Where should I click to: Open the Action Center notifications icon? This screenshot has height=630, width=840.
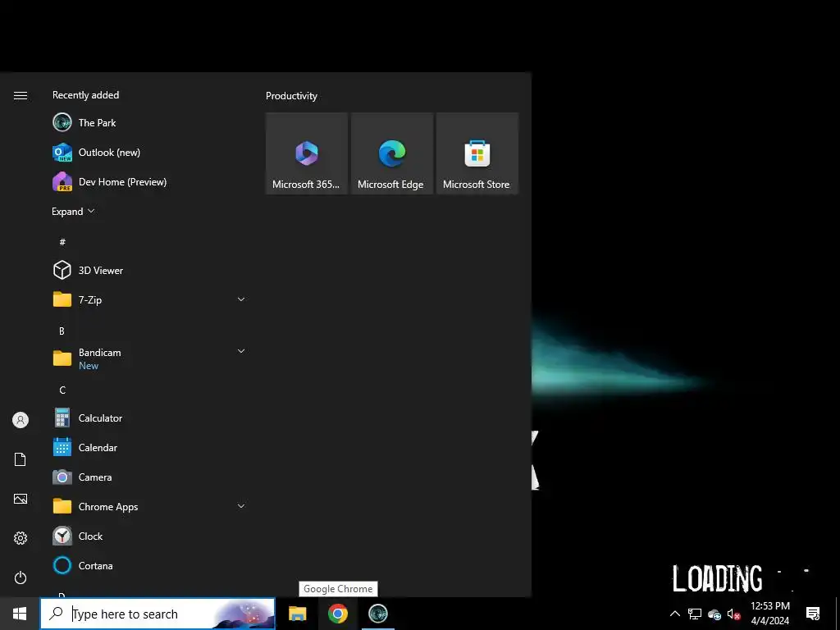813,614
